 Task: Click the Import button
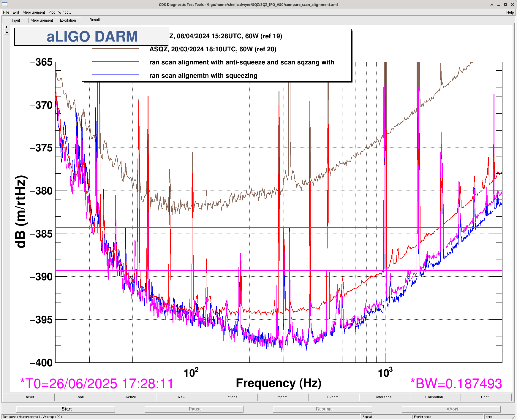pos(283,397)
